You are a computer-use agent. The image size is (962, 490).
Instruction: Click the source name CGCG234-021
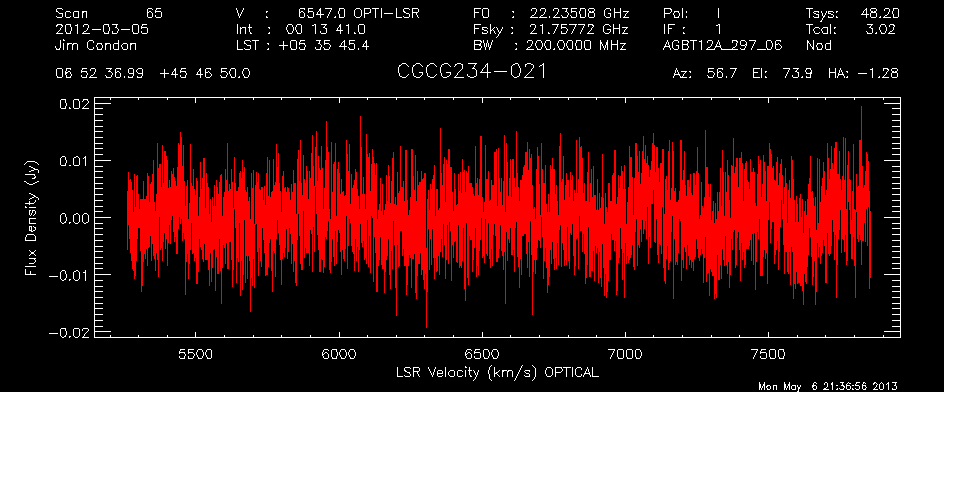coord(471,72)
